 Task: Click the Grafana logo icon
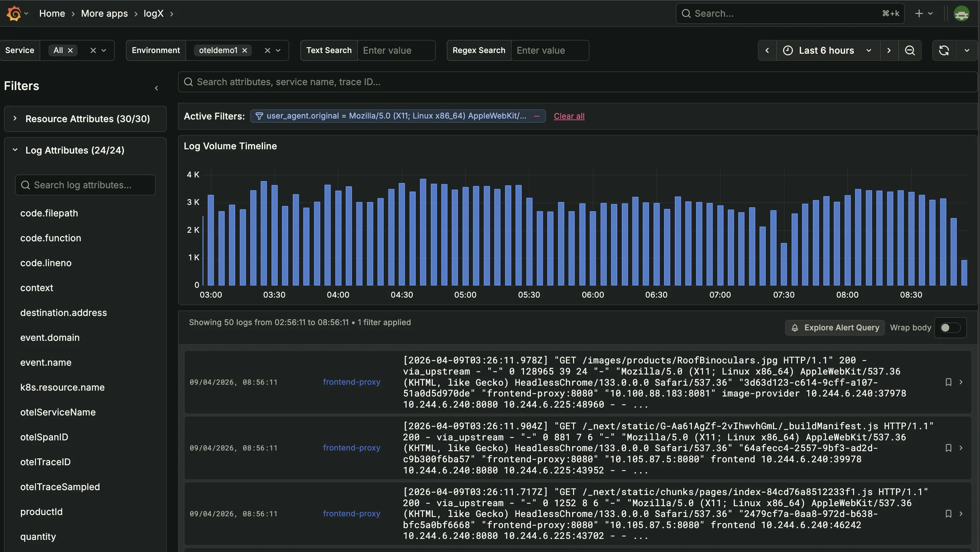click(14, 13)
